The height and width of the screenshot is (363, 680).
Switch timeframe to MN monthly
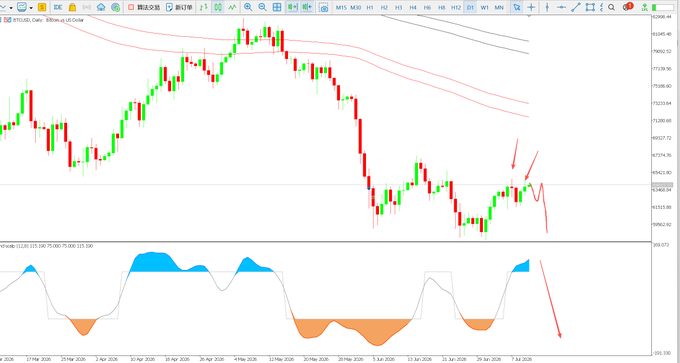pos(499,7)
